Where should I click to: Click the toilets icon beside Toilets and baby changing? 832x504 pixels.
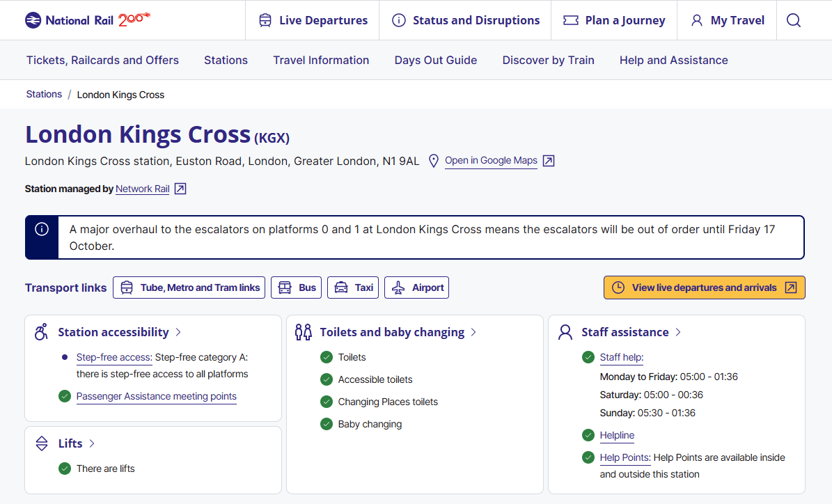pyautogui.click(x=304, y=332)
